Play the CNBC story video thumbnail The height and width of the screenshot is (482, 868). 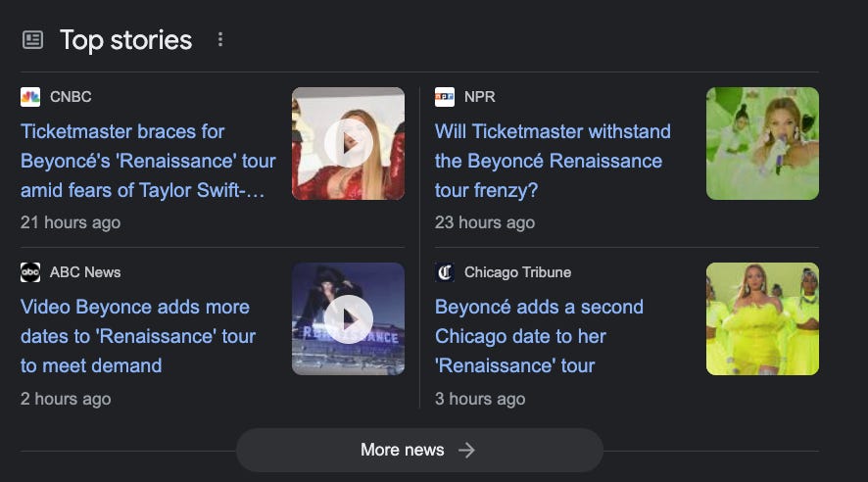348,143
